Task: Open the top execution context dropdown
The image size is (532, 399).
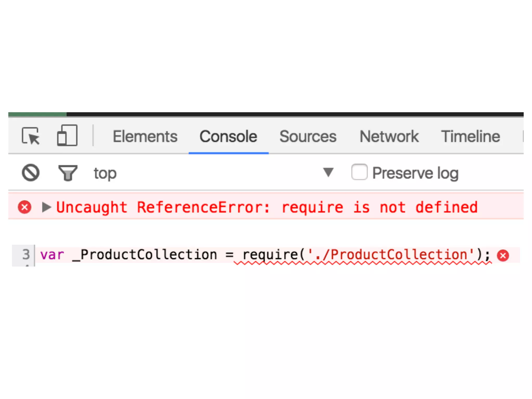Action: pos(213,173)
